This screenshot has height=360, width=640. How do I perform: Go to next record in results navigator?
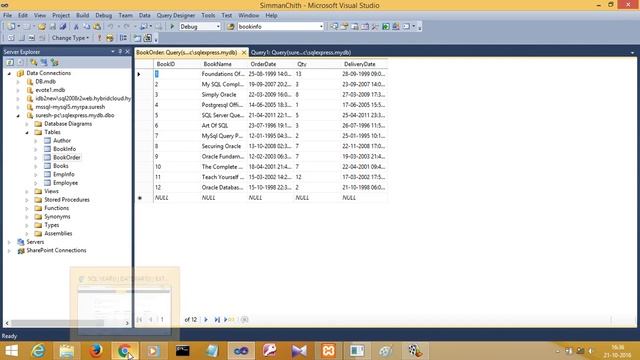(206, 320)
